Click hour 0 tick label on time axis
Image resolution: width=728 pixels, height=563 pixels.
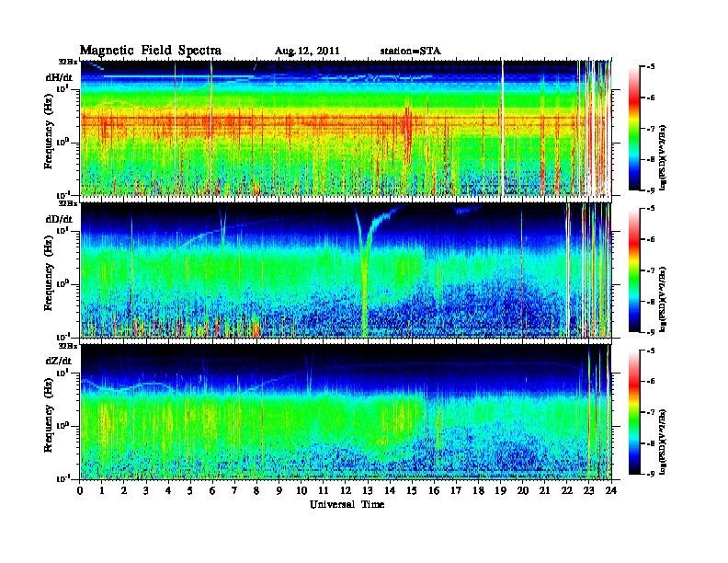[x=80, y=490]
